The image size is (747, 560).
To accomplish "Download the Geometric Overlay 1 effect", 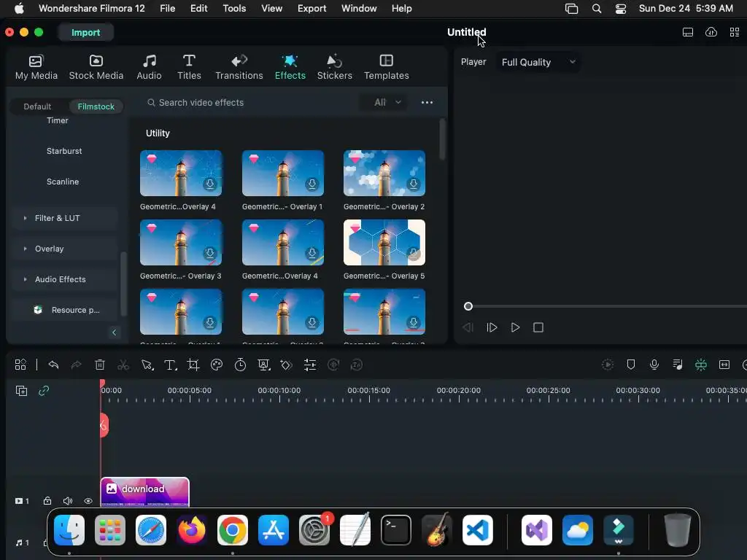I will click(x=312, y=184).
